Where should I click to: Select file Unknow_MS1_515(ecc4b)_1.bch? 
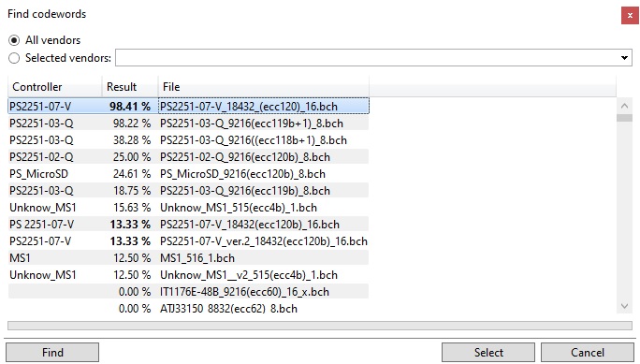click(239, 208)
